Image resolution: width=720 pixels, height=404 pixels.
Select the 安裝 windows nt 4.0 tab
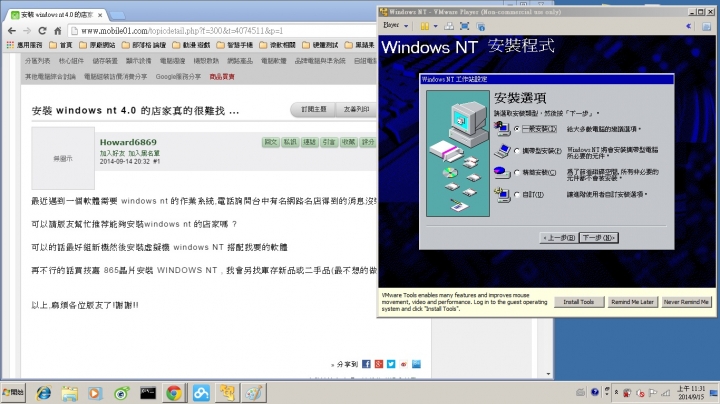[x=56, y=15]
